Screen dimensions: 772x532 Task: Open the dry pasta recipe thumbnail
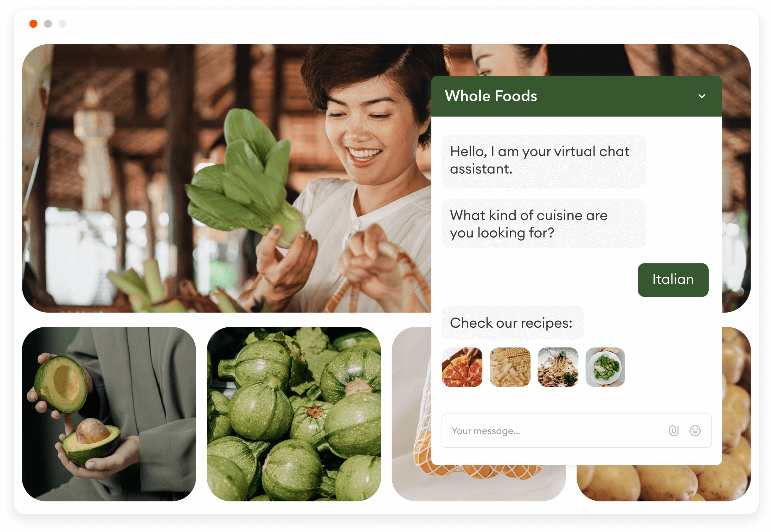click(x=510, y=367)
